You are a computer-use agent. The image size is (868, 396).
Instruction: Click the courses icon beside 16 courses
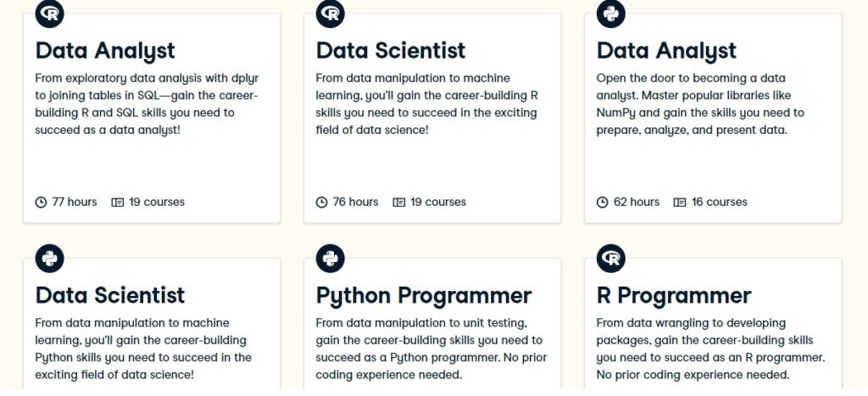pos(679,202)
